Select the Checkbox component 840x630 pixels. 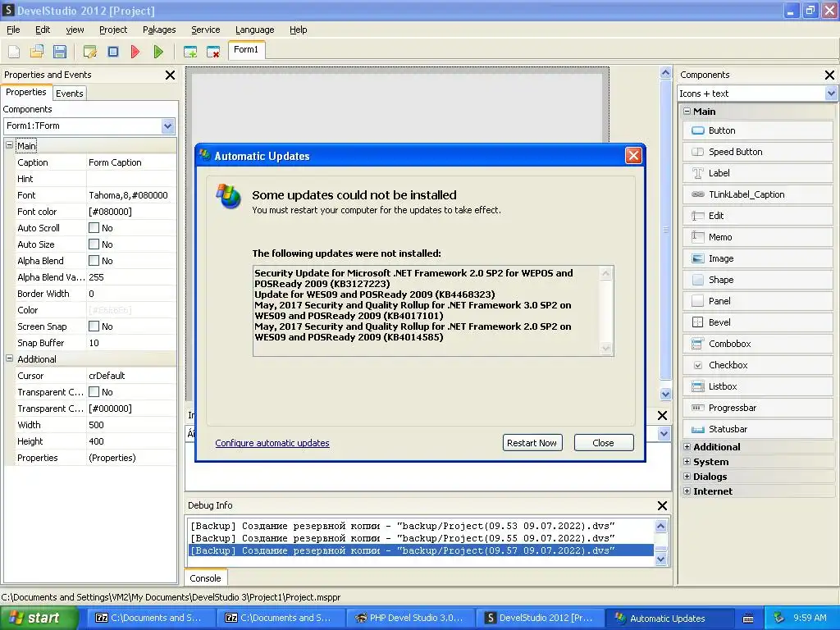coord(757,365)
